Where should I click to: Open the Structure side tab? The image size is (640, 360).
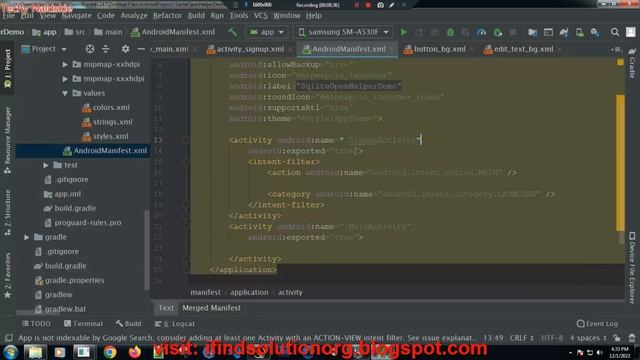pos(7,213)
